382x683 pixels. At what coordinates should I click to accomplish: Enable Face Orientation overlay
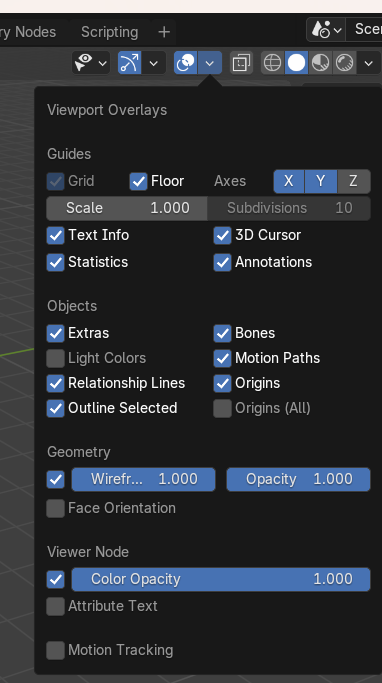55,508
